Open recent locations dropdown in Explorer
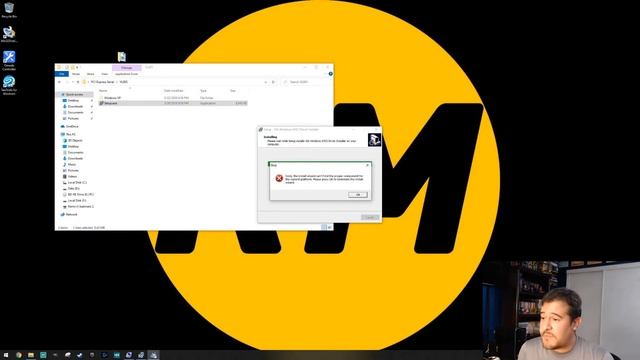The width and height of the screenshot is (640, 360). (x=73, y=82)
